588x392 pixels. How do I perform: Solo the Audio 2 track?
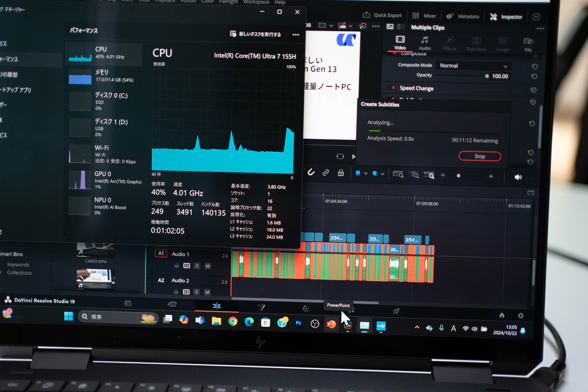click(197, 292)
